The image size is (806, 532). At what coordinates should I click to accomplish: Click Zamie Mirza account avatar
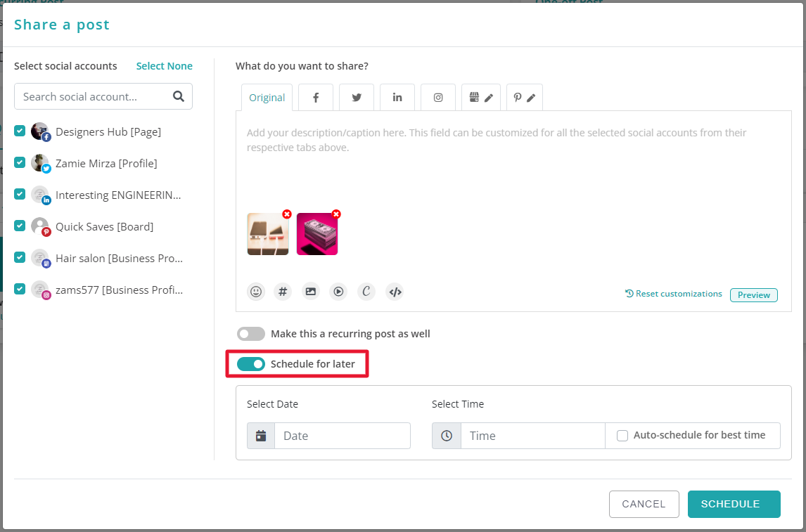click(40, 163)
